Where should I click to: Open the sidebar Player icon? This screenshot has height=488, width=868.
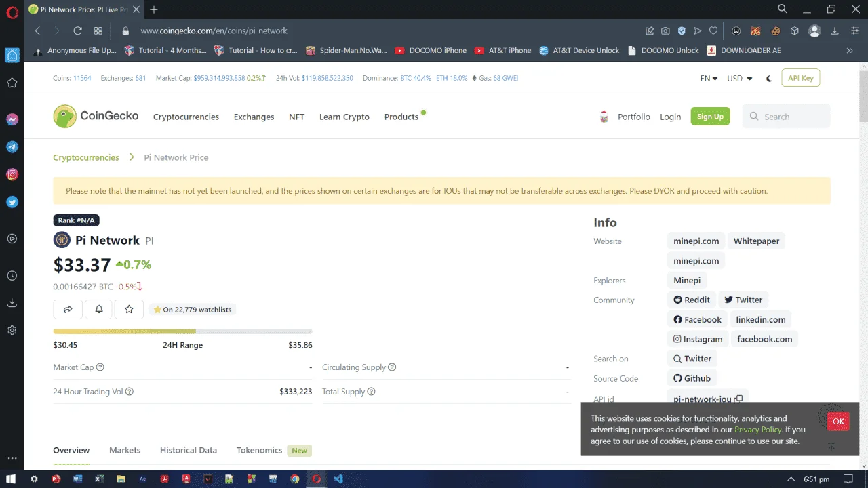(12, 239)
